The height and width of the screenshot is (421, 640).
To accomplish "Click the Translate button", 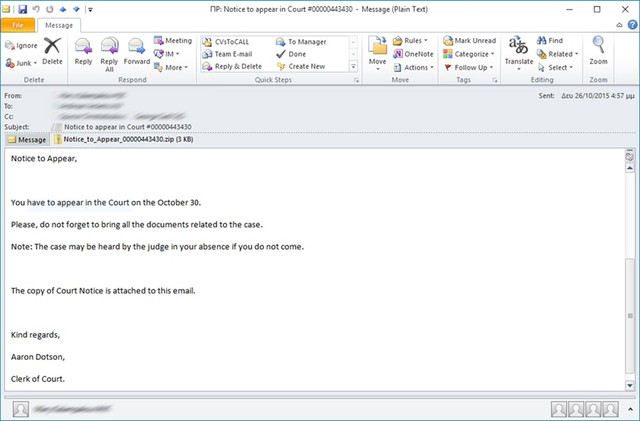I will pos(519,53).
